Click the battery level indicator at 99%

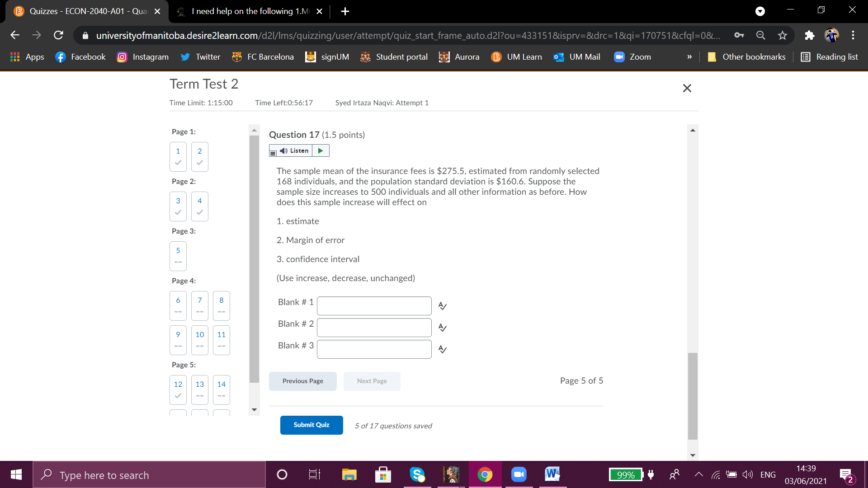[626, 474]
